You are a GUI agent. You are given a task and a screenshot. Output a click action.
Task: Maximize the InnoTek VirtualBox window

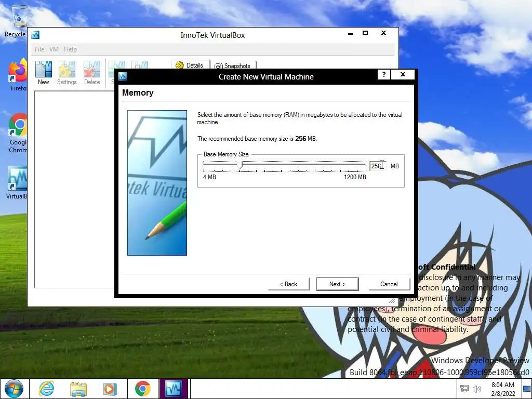point(365,33)
